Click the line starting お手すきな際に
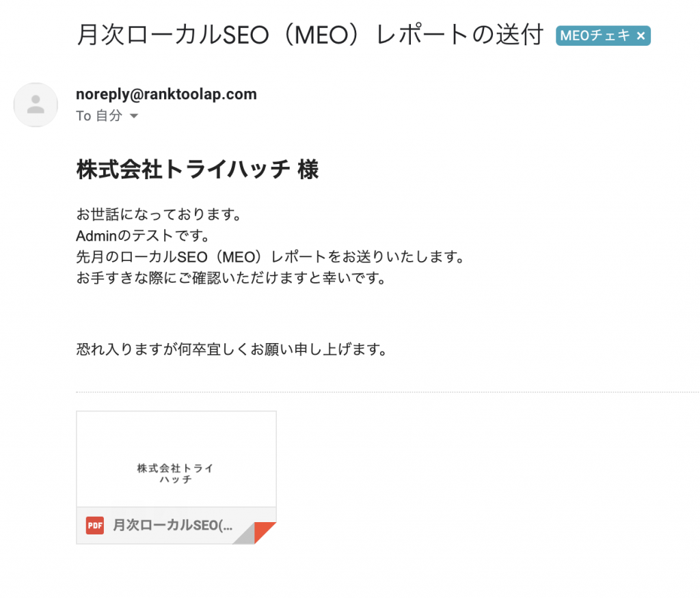Screen dimensions: 700x598 click(231, 278)
